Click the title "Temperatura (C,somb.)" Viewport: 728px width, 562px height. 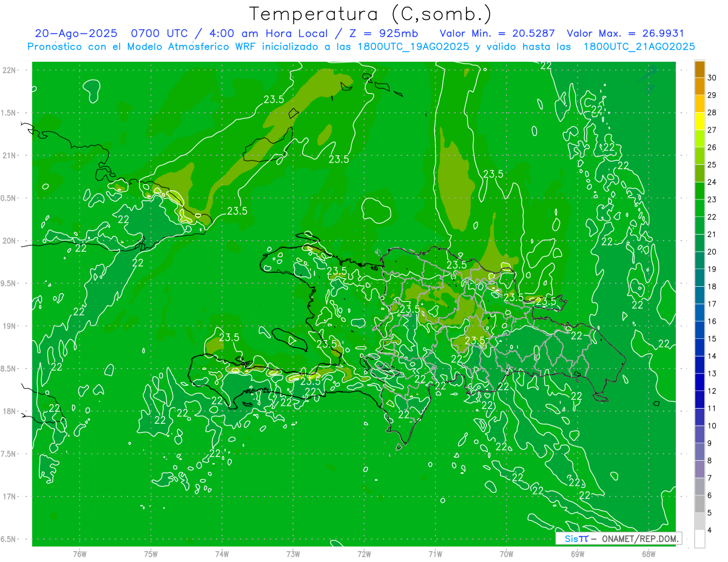[x=371, y=15]
